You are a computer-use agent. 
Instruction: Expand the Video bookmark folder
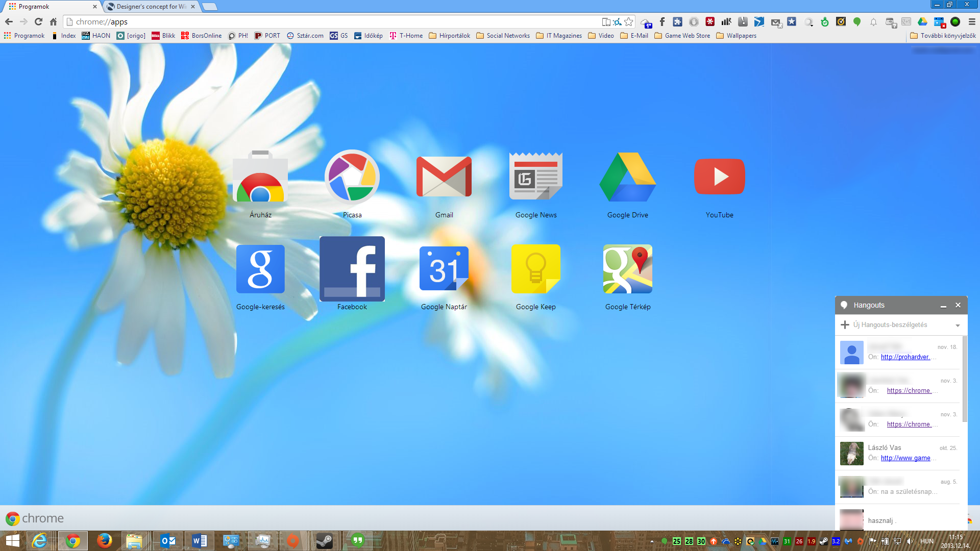click(x=601, y=36)
